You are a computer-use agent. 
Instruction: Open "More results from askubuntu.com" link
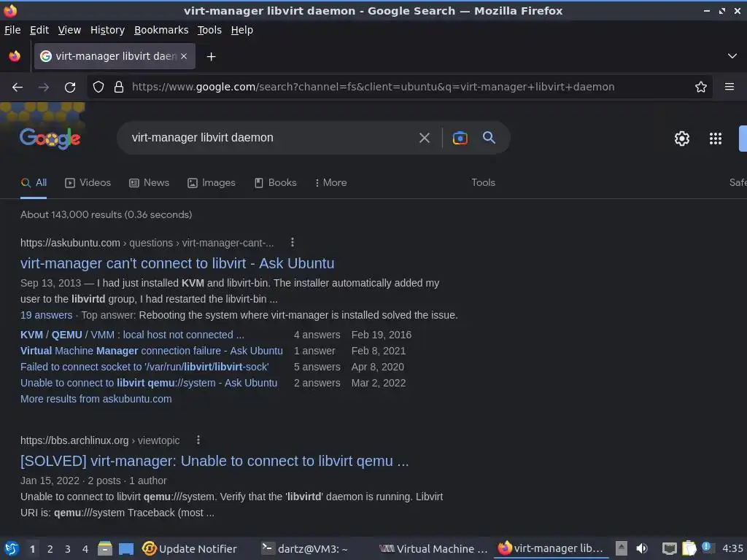[x=96, y=399]
